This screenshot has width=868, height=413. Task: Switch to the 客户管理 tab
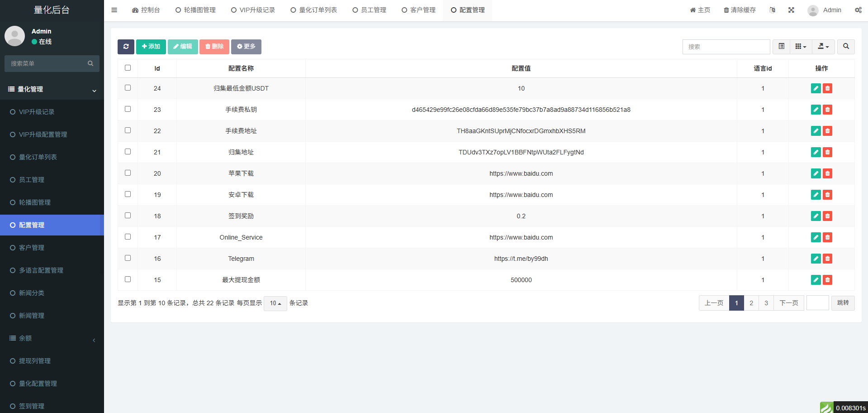[x=418, y=10]
